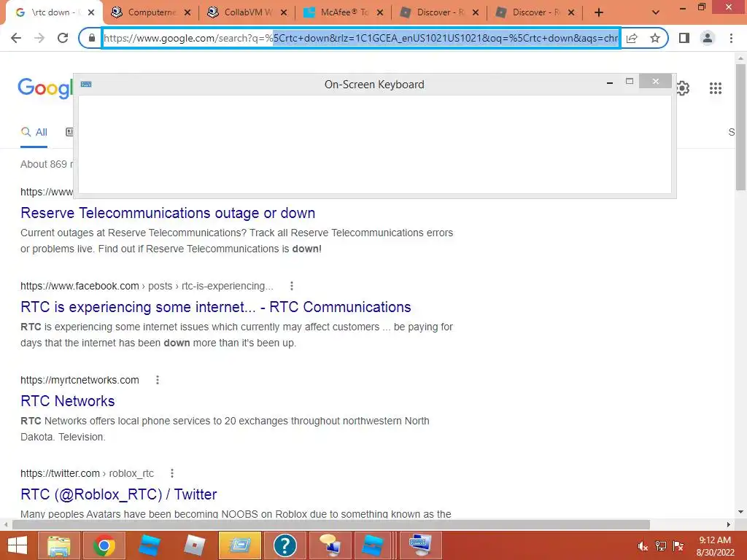Image resolution: width=747 pixels, height=560 pixels.
Task: Open File Explorer from the taskbar
Action: (x=58, y=545)
